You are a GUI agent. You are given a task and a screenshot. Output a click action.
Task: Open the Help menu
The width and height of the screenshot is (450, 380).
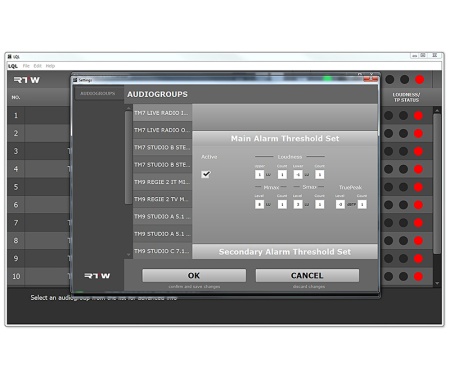[50, 66]
